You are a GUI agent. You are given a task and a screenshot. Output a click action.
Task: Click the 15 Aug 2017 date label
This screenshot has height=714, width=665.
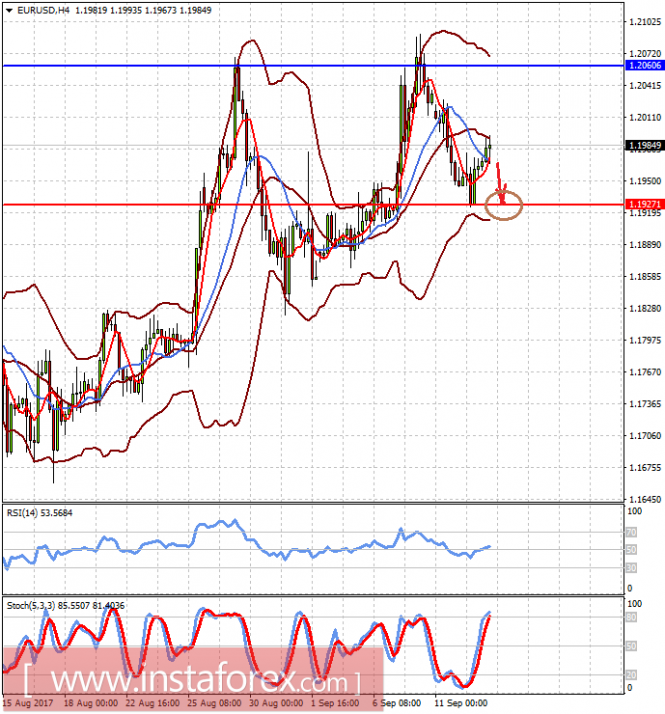pyautogui.click(x=28, y=703)
